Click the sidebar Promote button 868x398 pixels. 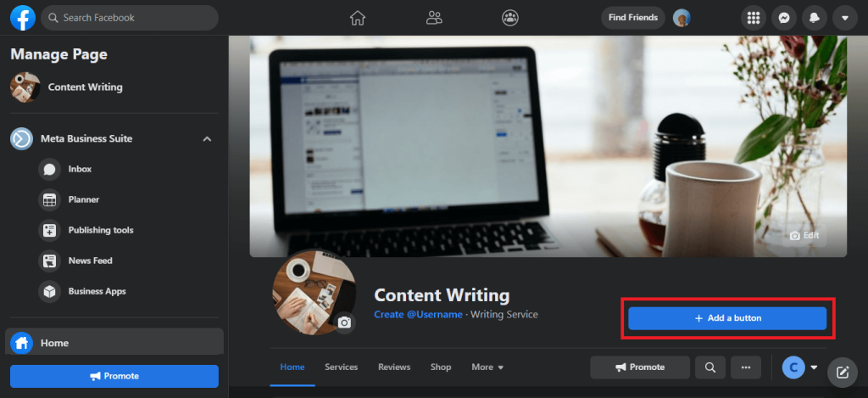pos(114,376)
